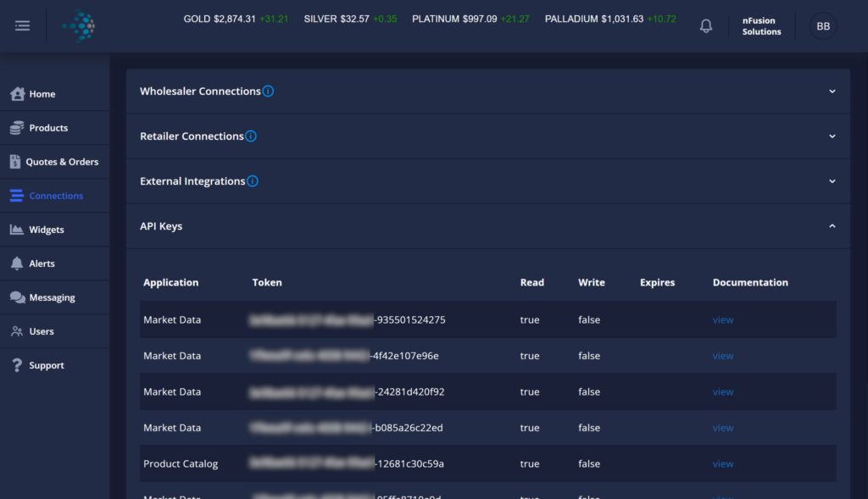Click the nFusion dotted logo
Viewport: 868px width, 499px height.
tap(79, 26)
